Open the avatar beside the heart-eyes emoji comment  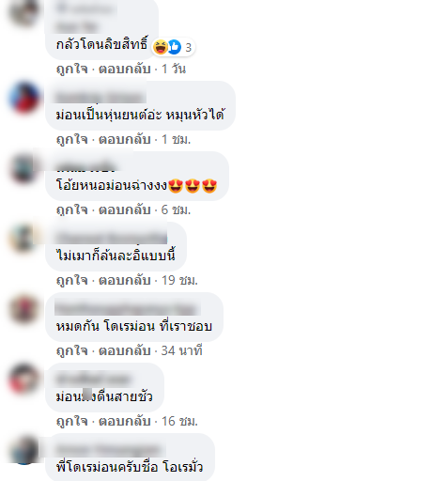pyautogui.click(x=23, y=167)
